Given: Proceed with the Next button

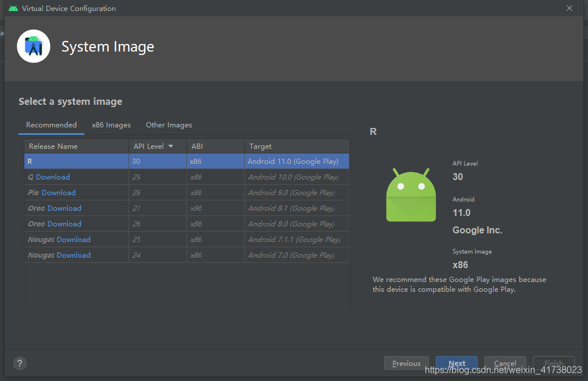Looking at the screenshot, I should (457, 363).
